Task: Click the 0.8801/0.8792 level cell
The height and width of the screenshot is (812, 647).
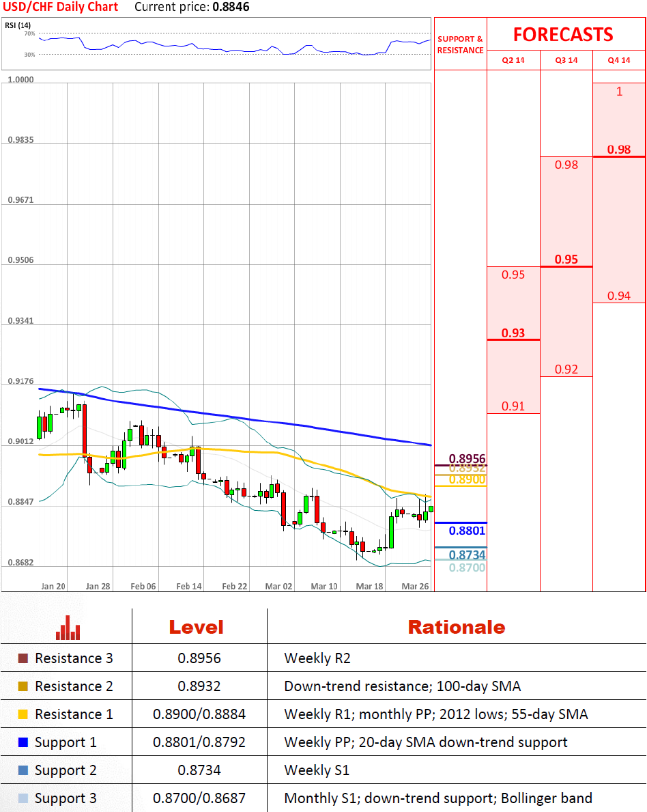Action: click(x=199, y=742)
